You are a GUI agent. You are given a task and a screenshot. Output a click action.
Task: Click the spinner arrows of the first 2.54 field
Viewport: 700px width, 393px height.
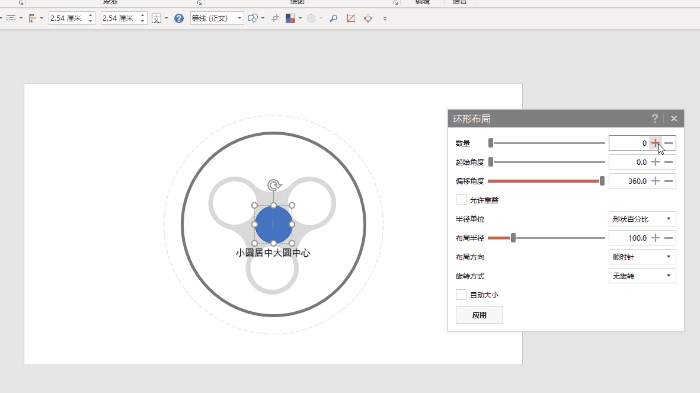pos(91,18)
